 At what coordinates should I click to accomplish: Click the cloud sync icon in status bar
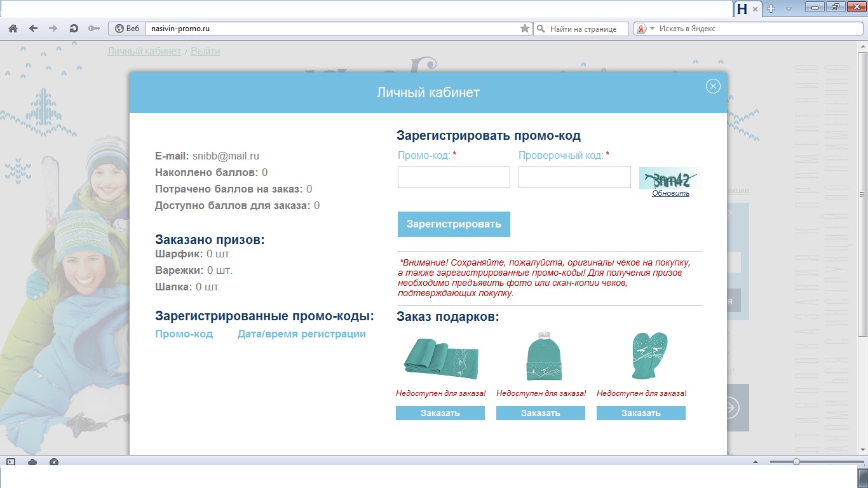click(33, 462)
